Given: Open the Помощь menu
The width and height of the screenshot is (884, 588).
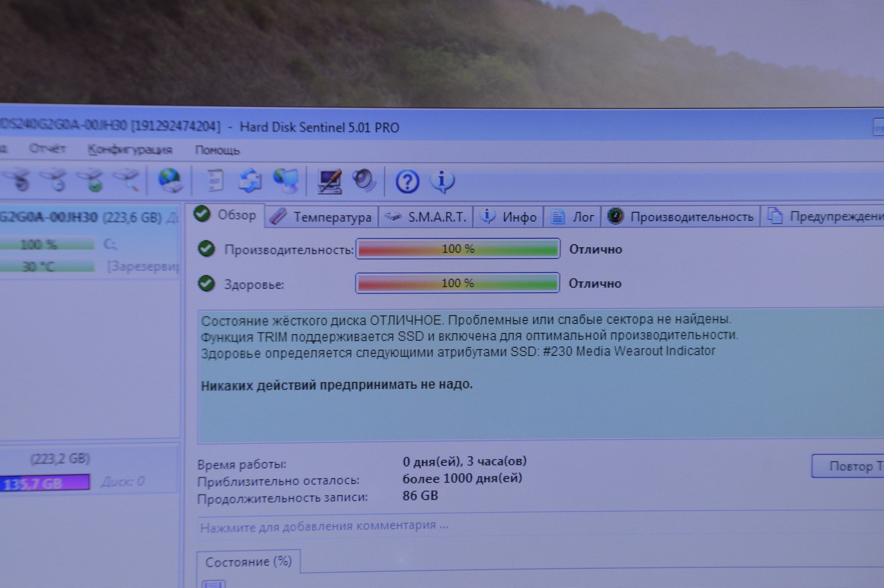Looking at the screenshot, I should (217, 150).
